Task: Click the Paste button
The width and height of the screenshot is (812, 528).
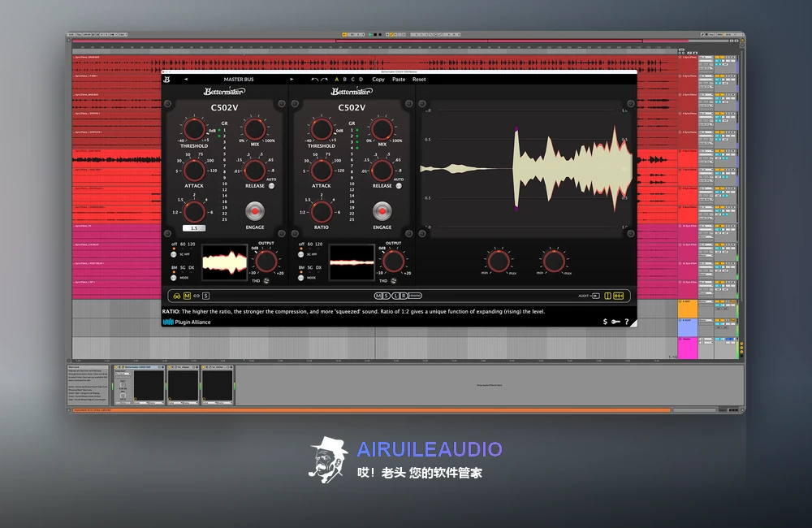Action: (399, 80)
